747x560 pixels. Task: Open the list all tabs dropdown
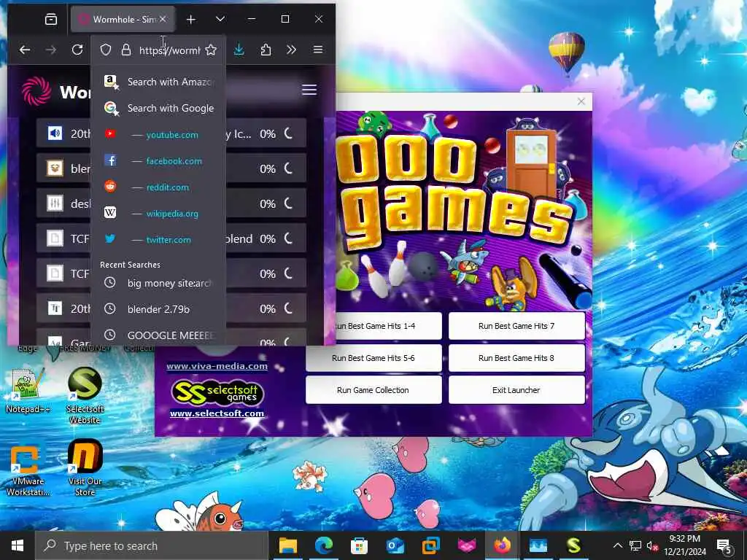pyautogui.click(x=220, y=19)
